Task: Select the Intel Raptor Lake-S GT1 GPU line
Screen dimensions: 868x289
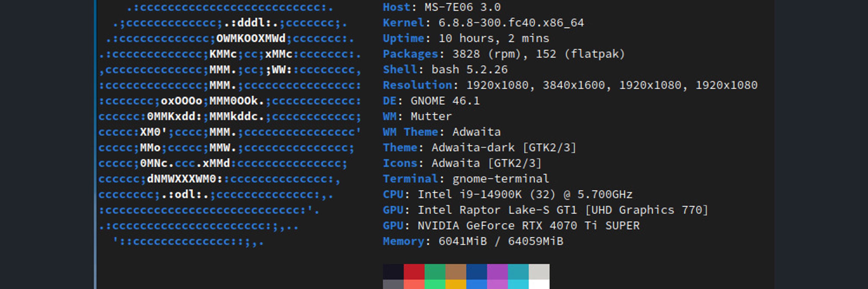Action: [x=545, y=210]
